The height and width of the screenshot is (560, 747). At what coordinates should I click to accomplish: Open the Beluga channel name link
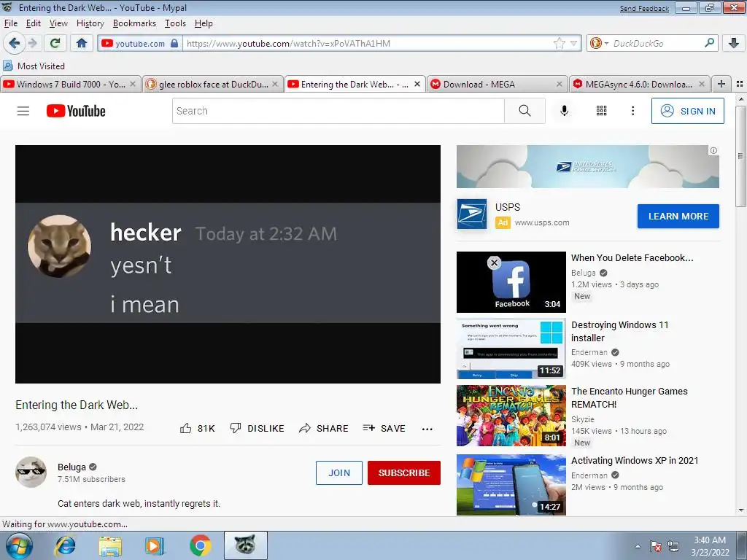tap(71, 467)
